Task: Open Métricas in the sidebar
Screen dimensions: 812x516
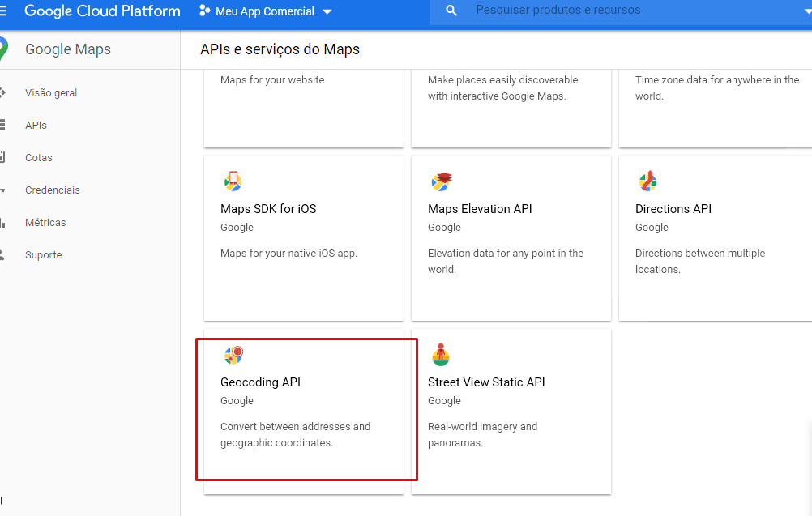Action: (x=45, y=222)
